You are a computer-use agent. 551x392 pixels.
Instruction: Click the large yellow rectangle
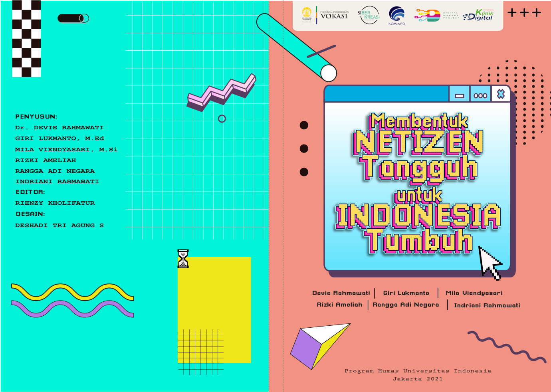(x=214, y=310)
